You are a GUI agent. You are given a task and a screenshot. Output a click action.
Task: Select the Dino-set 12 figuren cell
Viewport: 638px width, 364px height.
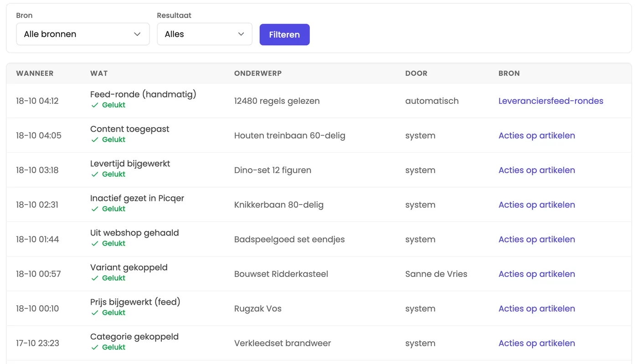click(273, 170)
